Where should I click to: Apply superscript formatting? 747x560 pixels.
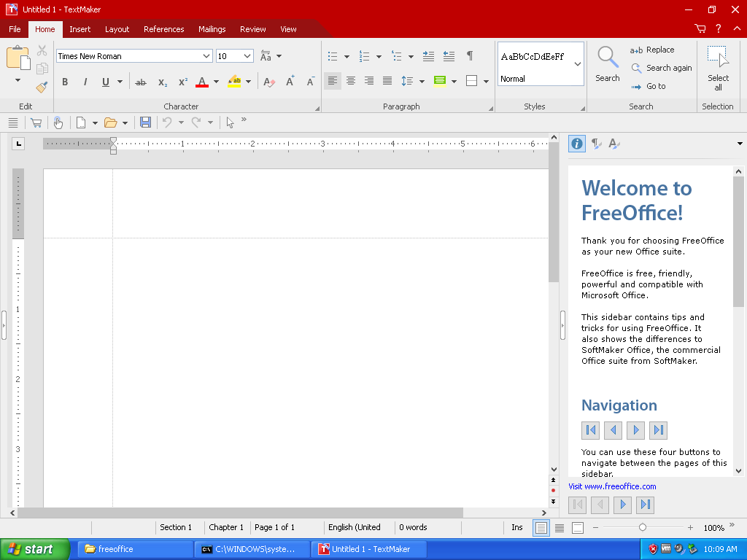point(183,82)
